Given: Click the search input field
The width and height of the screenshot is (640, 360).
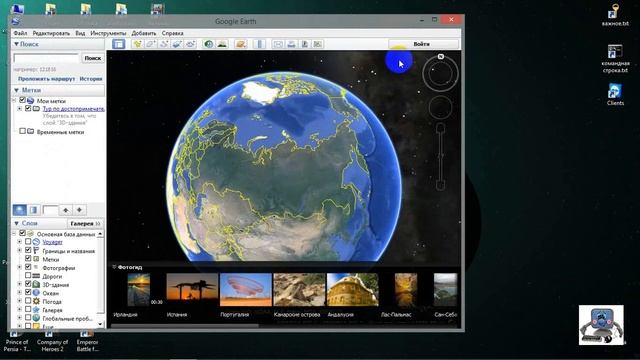Looking at the screenshot, I should [x=46, y=58].
